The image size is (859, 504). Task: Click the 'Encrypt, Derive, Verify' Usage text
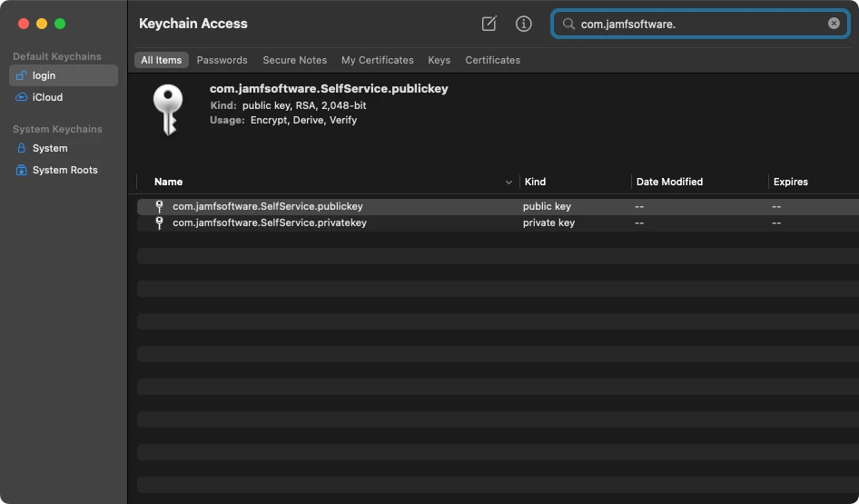click(303, 120)
